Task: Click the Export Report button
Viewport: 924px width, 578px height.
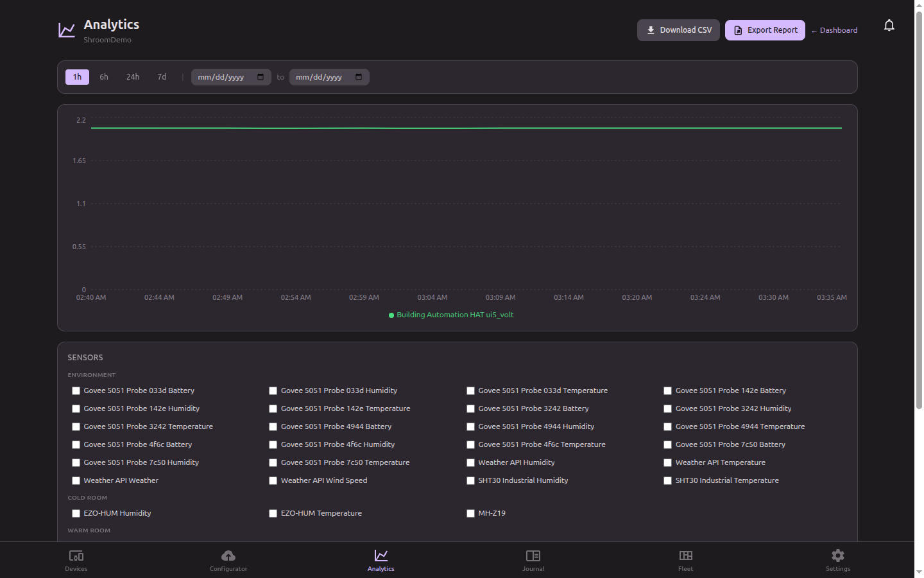Action: pos(765,30)
